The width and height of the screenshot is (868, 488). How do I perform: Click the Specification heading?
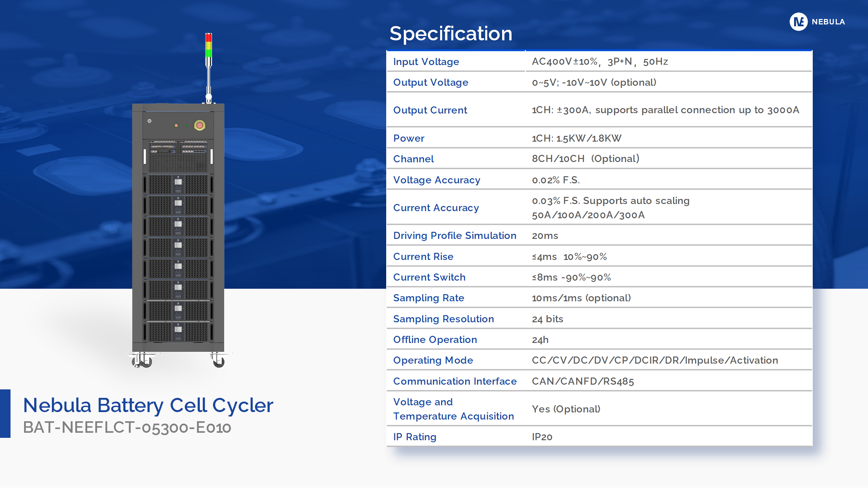tap(451, 34)
